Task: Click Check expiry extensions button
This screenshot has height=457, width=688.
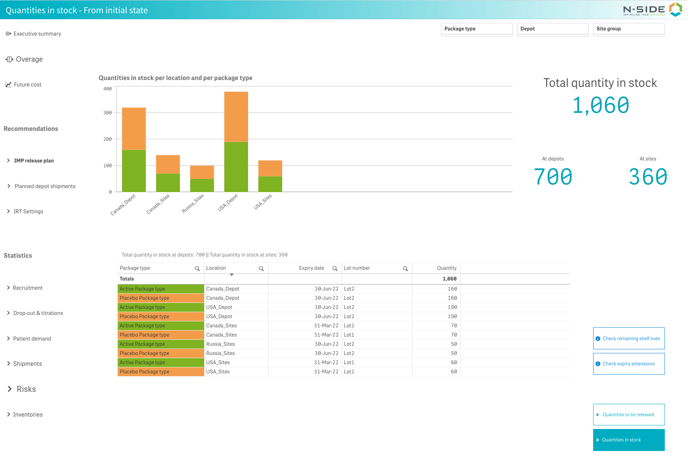Action: [x=628, y=364]
